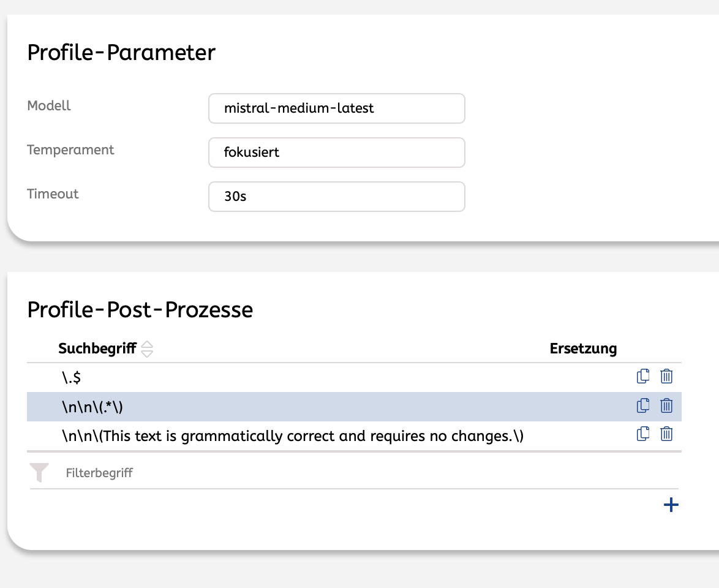This screenshot has height=588, width=719.
Task: Click the Profile-Parameter heading
Action: pos(121,53)
